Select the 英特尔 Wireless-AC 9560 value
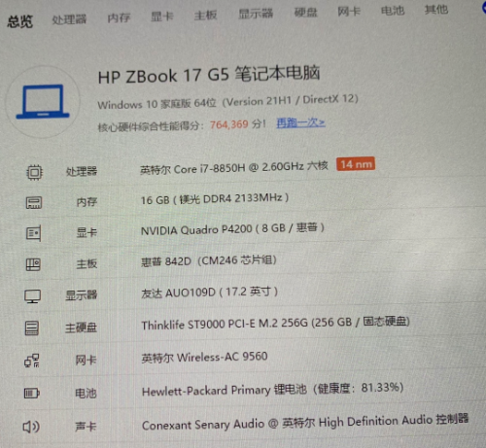Image resolution: width=486 pixels, height=448 pixels. click(x=204, y=357)
